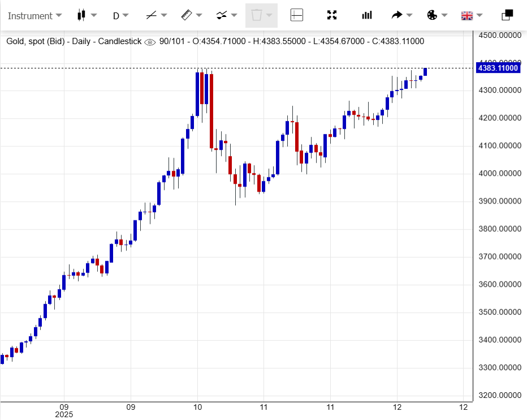The width and height of the screenshot is (527, 420).
Task: Click the dropdown arrow beside trash icon
Action: coord(270,15)
